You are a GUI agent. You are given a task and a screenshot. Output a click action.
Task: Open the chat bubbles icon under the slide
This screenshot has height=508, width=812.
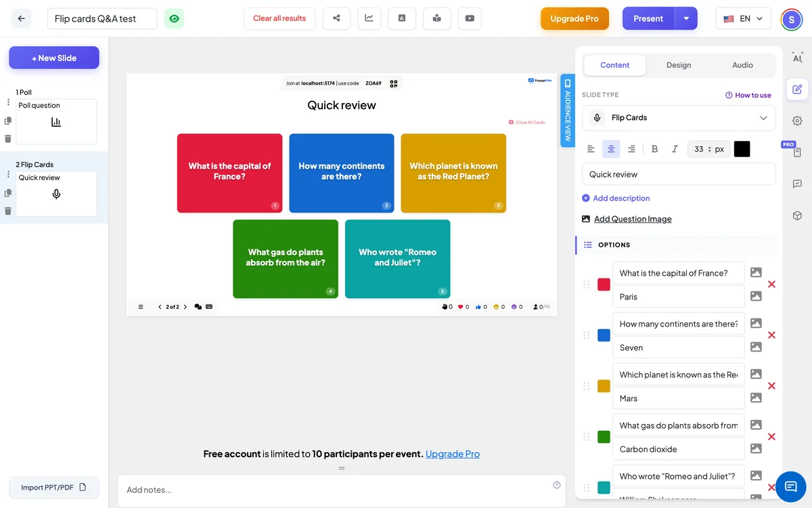tap(198, 307)
